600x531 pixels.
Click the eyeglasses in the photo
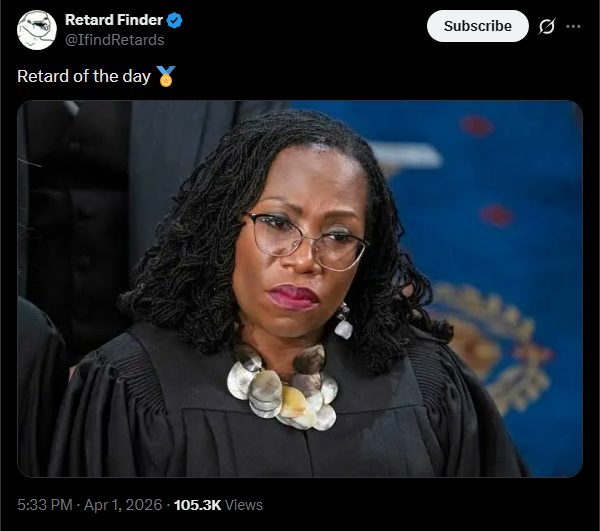click(306, 240)
